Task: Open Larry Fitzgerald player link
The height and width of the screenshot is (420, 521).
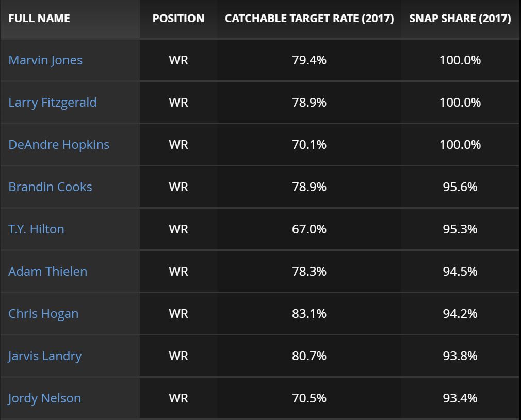Action: tap(52, 103)
